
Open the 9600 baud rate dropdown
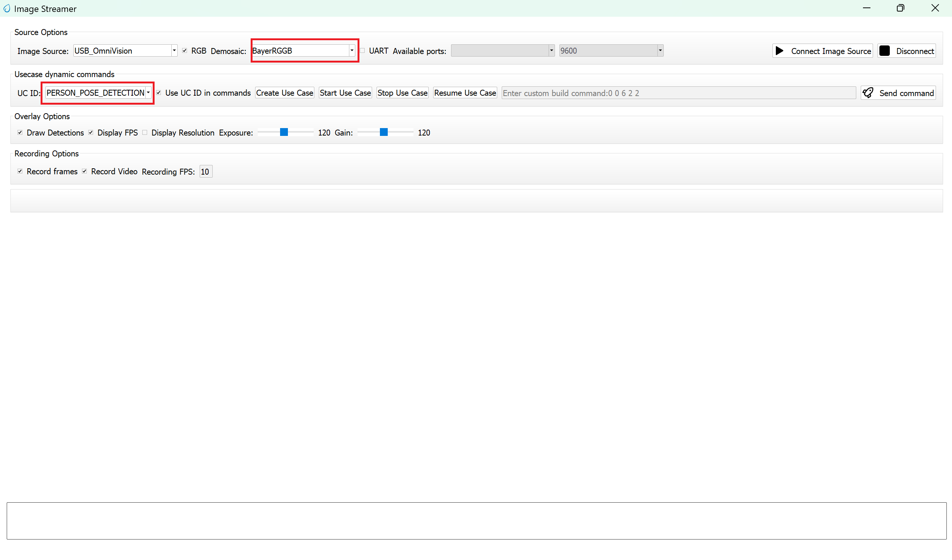coord(660,50)
